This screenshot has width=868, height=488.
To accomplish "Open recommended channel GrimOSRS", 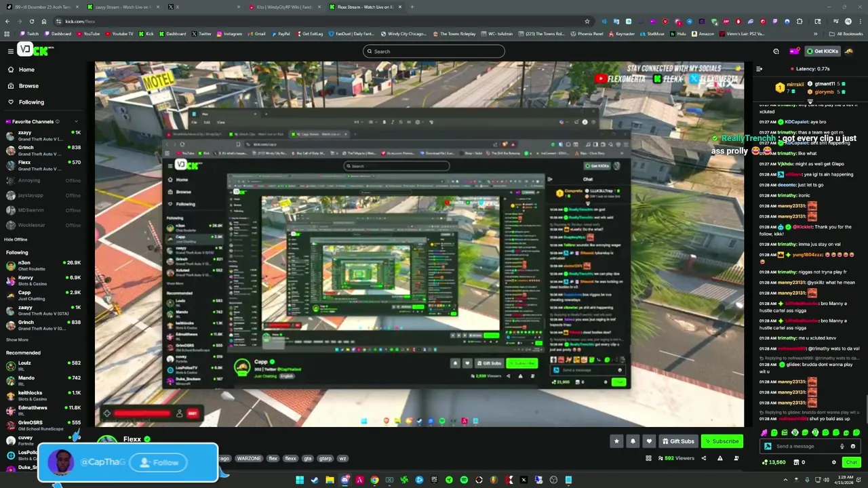I will click(42, 426).
